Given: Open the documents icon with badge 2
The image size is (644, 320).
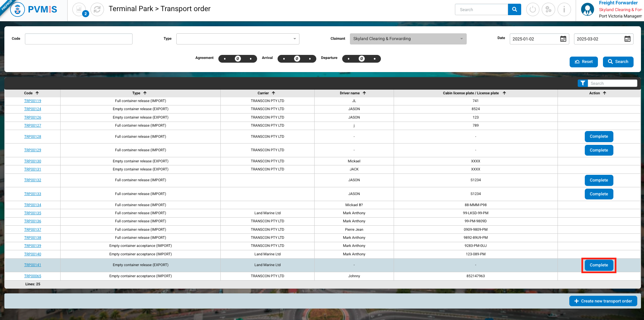Looking at the screenshot, I should 79,9.
